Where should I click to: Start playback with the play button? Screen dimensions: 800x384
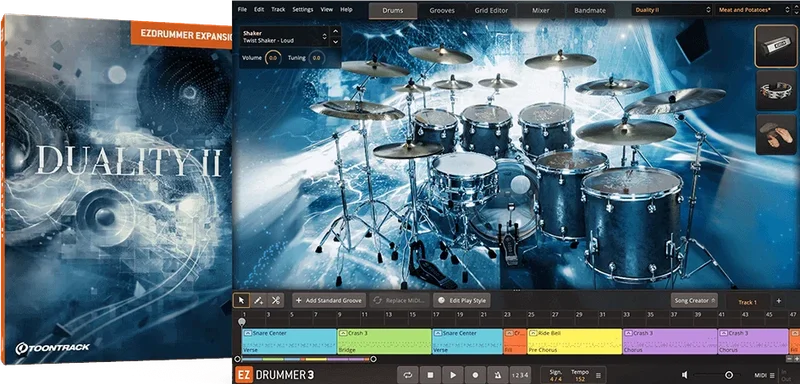click(x=453, y=375)
